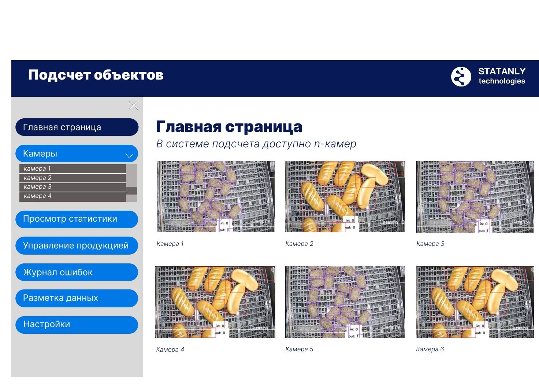Open Просмотр статистики page
This screenshot has width=539, height=392.
tap(77, 219)
